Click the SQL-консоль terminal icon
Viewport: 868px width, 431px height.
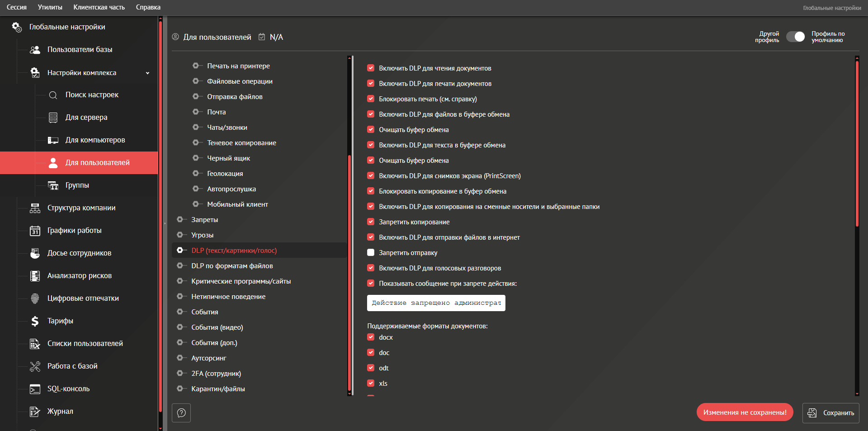coord(35,389)
